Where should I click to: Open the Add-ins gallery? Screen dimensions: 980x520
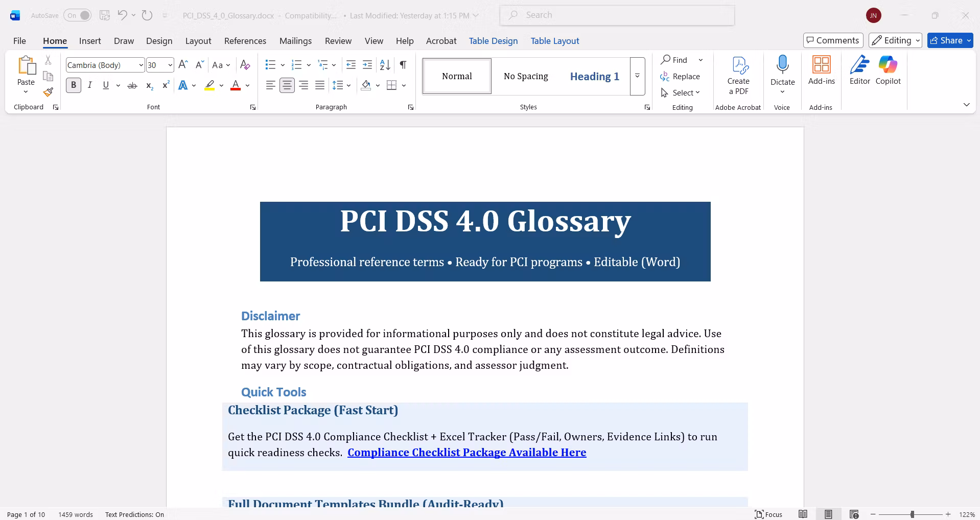[x=822, y=70]
